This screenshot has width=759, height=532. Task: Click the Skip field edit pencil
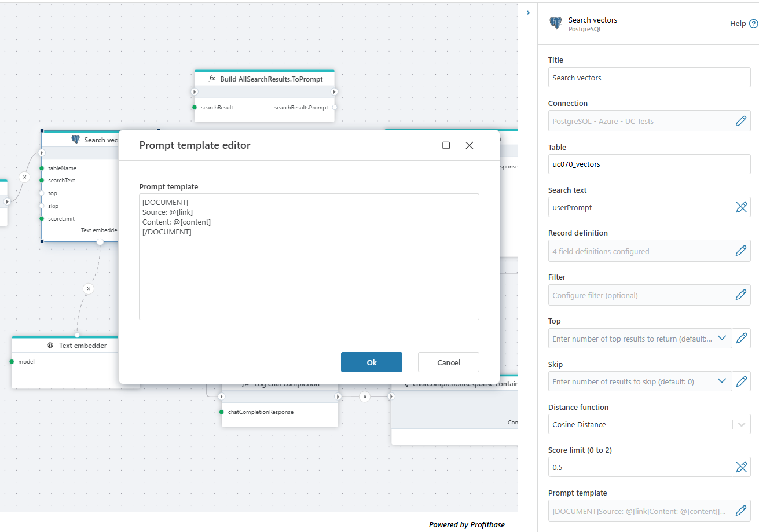[742, 381]
